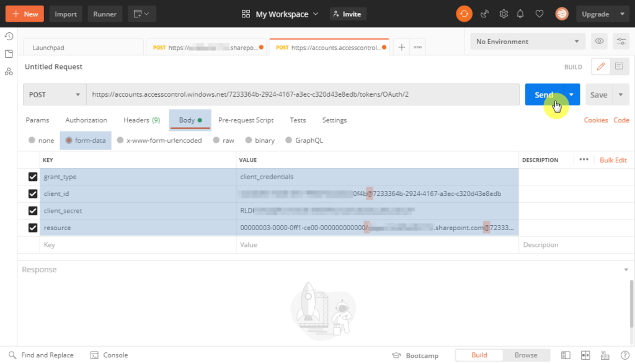Click the Invite button
The height and width of the screenshot is (364, 635).
coord(347,14)
